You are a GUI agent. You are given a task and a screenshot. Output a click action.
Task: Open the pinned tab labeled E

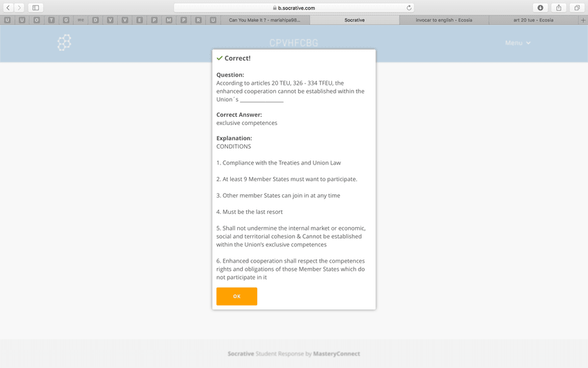point(139,20)
